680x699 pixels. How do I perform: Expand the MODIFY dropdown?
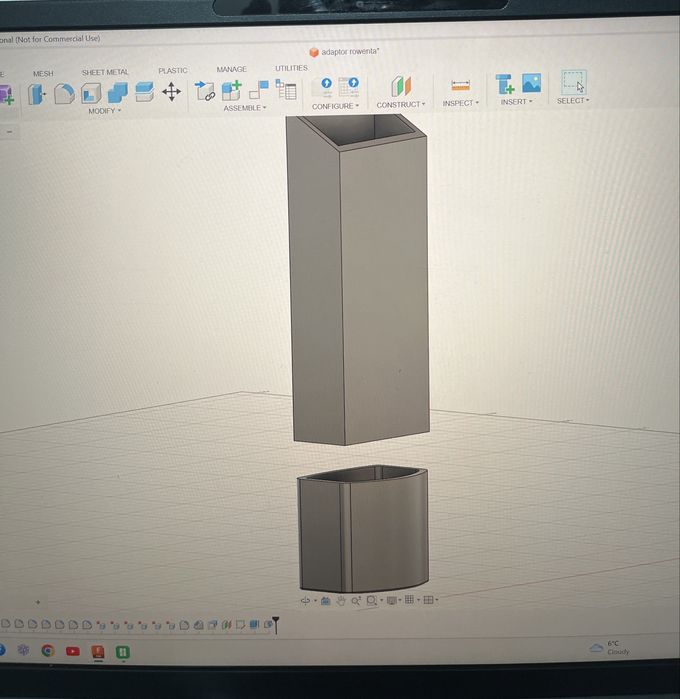coord(105,111)
